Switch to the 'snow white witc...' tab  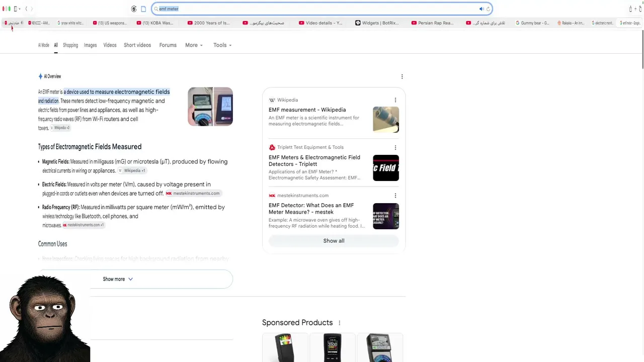[x=70, y=23]
